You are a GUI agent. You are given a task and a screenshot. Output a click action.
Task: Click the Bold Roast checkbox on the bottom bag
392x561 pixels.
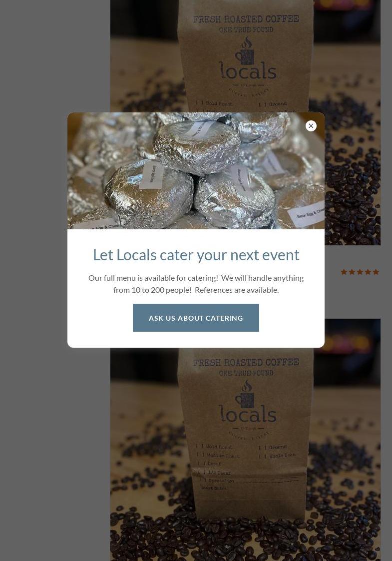200,446
